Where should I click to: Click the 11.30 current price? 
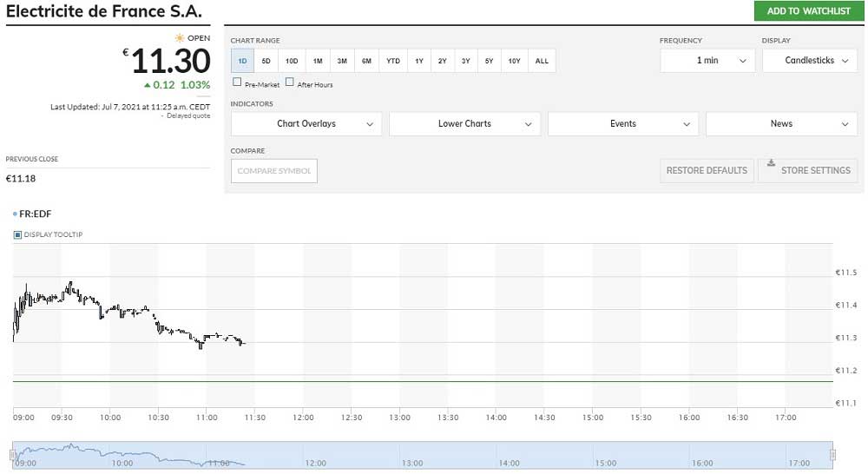point(170,61)
